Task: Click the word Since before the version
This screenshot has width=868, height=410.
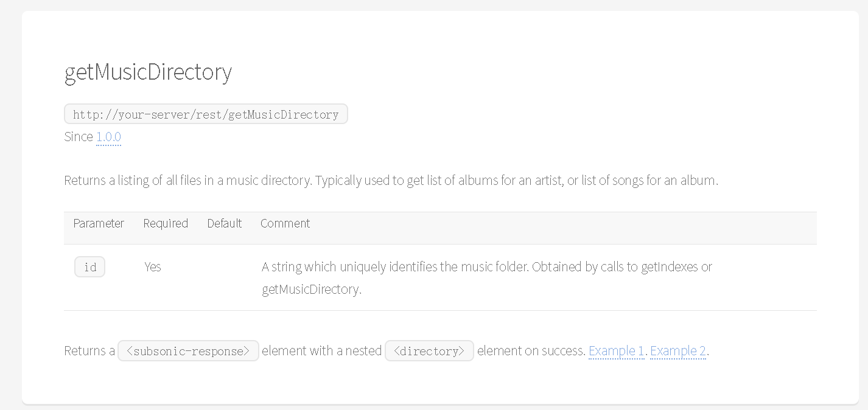Action: coord(79,137)
